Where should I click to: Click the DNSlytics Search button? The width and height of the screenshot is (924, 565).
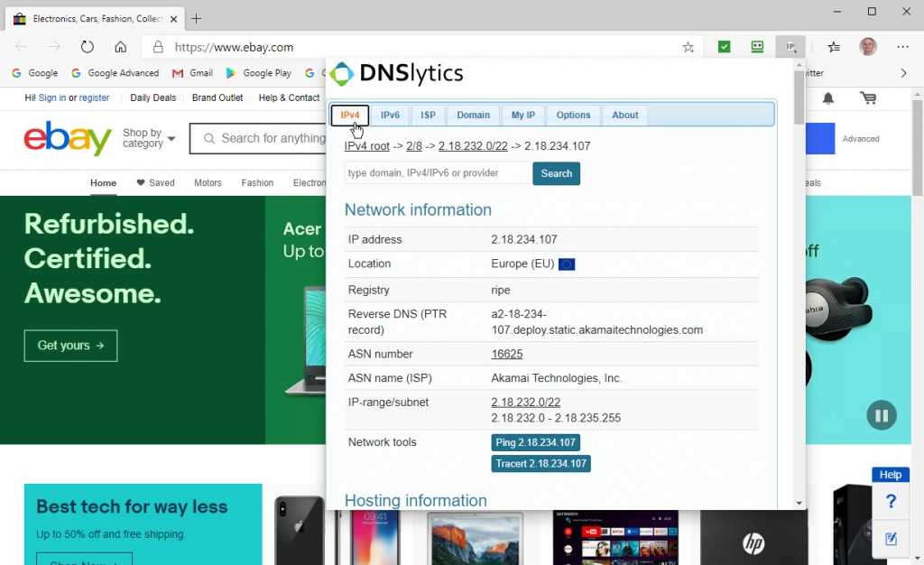click(556, 173)
